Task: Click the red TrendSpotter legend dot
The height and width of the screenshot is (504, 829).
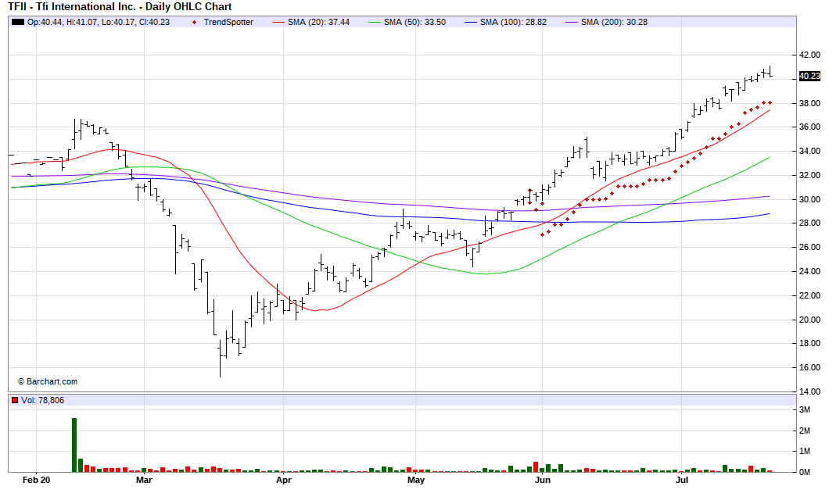Action: point(196,22)
